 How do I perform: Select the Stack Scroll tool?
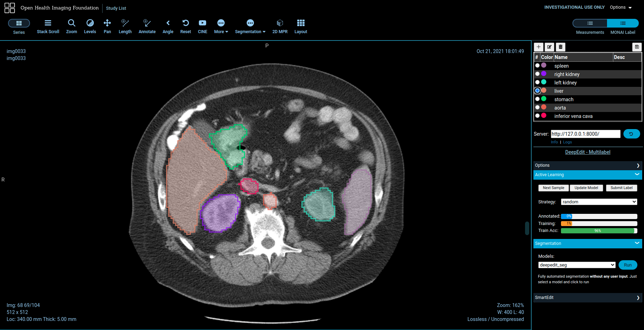[x=48, y=27]
